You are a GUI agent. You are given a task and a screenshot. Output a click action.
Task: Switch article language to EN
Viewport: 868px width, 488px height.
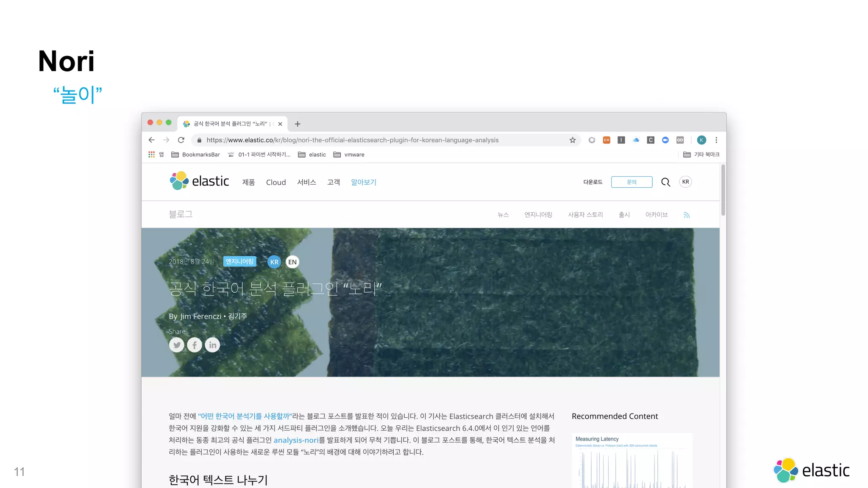[x=292, y=262]
